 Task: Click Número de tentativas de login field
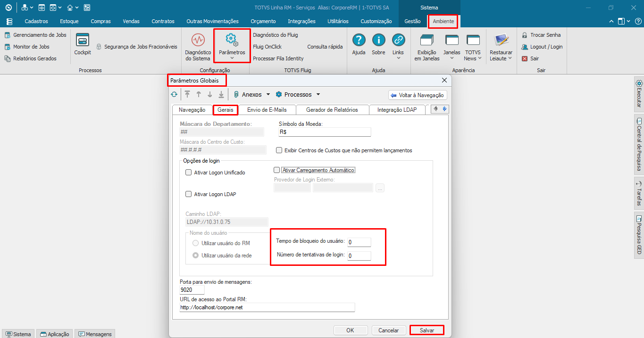tap(359, 256)
